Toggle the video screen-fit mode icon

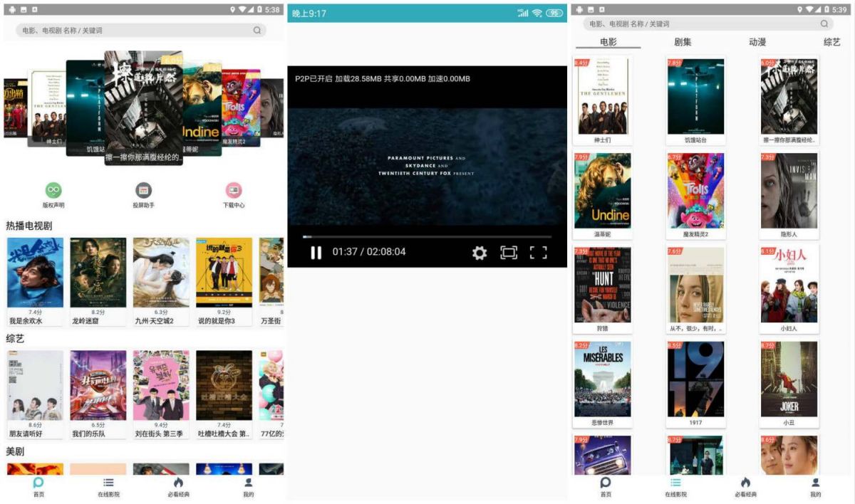pyautogui.click(x=509, y=253)
